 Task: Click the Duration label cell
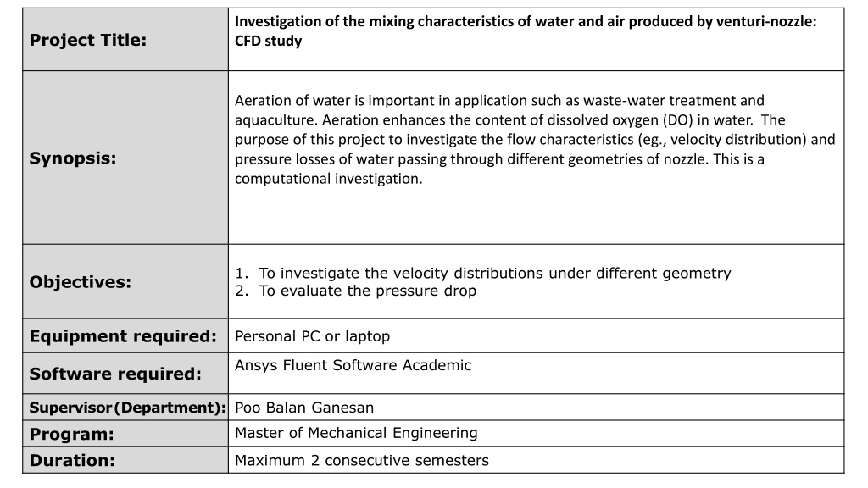coord(125,460)
